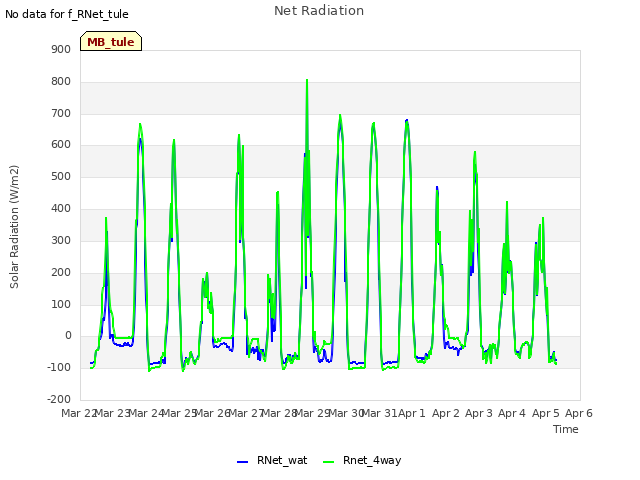The width and height of the screenshot is (640, 480).
Task: Click the -200 y-axis tick label
Action: tap(59, 399)
